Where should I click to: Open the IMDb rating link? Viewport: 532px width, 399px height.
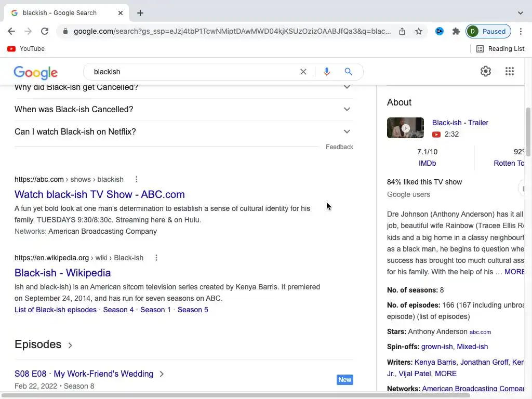click(x=427, y=164)
